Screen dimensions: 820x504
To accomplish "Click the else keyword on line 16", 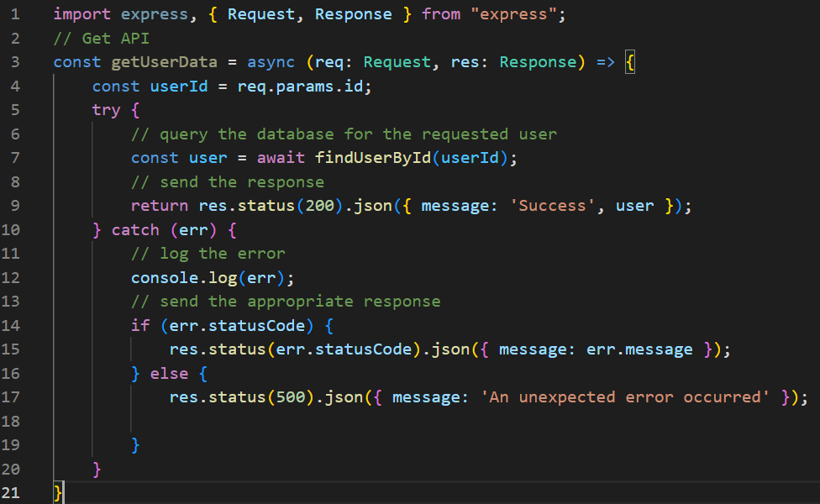I will [x=169, y=373].
